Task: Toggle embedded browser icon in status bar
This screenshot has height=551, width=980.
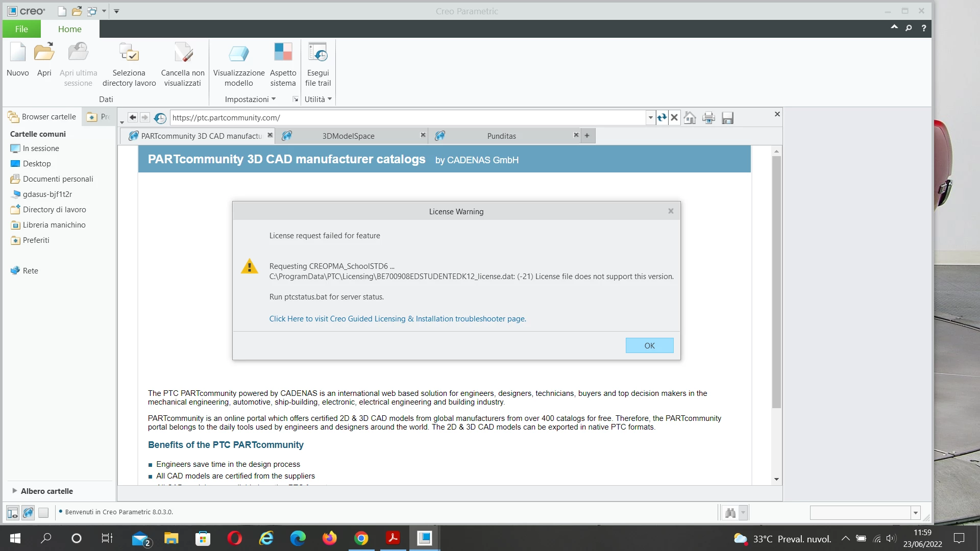Action: click(x=28, y=512)
